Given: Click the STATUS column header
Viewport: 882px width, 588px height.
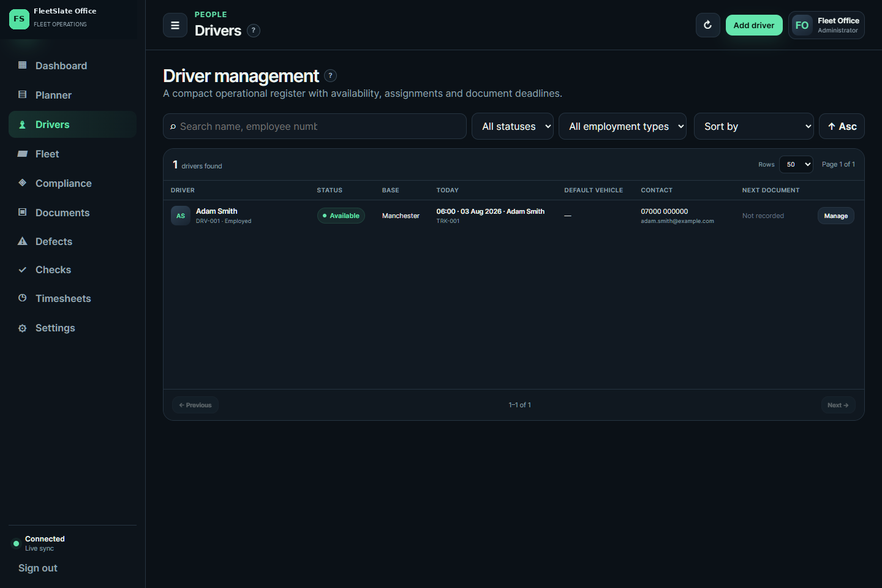Looking at the screenshot, I should point(330,190).
